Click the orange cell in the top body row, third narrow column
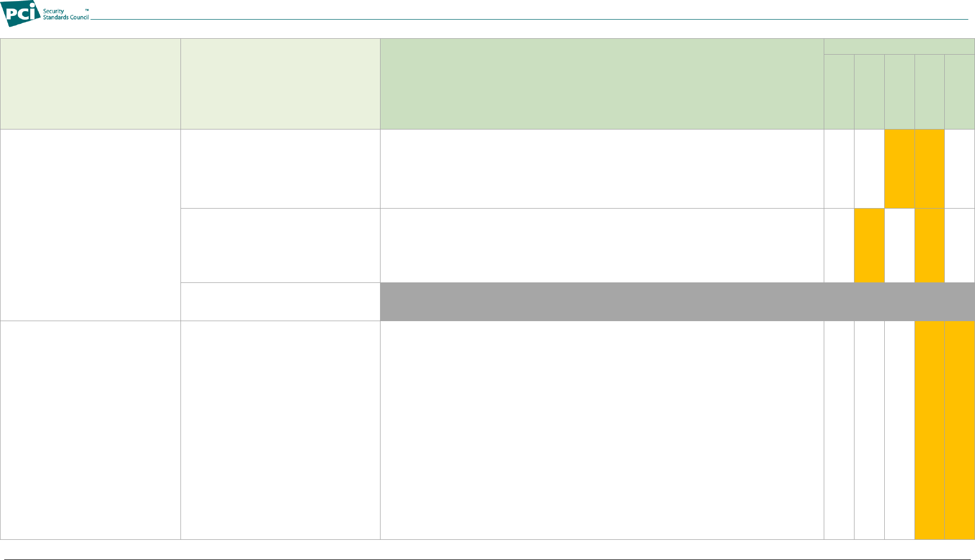Viewport: 975px width, 560px height. pos(900,169)
